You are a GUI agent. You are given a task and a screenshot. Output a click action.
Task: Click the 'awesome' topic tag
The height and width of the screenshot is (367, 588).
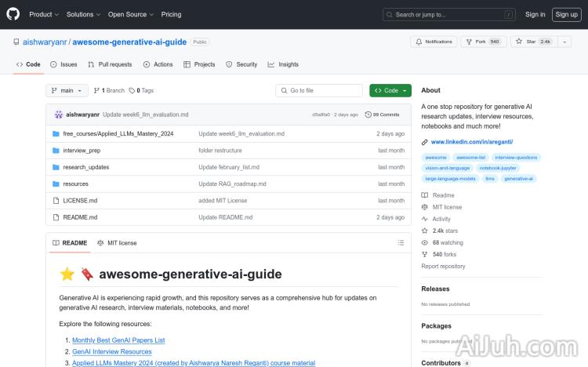(436, 158)
